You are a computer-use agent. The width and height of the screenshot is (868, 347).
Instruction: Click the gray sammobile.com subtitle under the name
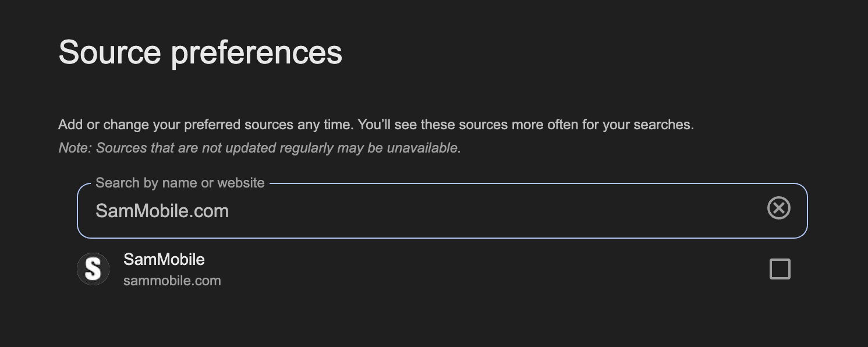172,281
